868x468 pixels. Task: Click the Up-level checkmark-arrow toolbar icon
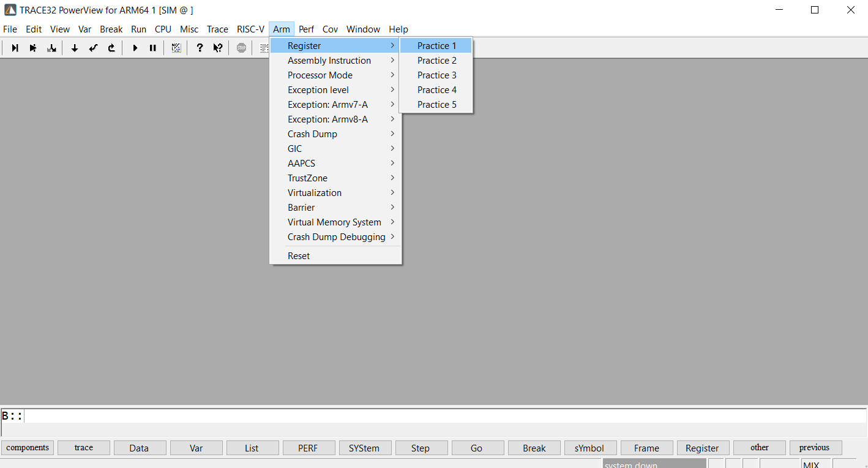click(x=93, y=48)
